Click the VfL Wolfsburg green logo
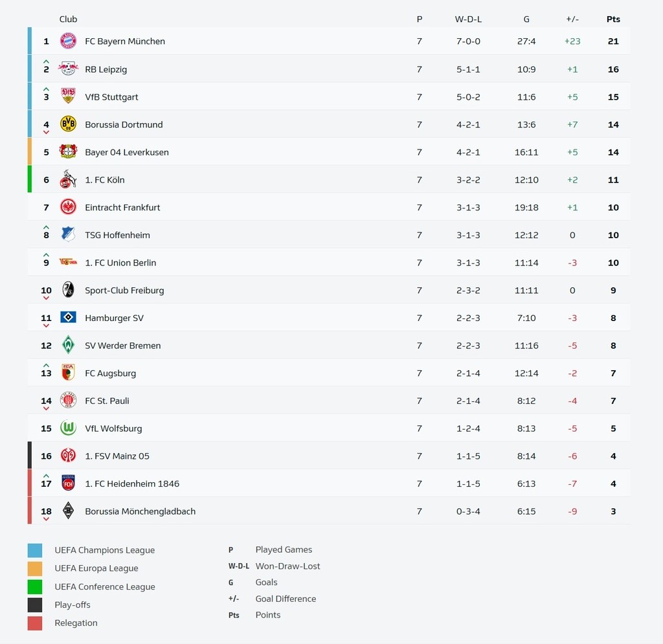 click(x=68, y=428)
